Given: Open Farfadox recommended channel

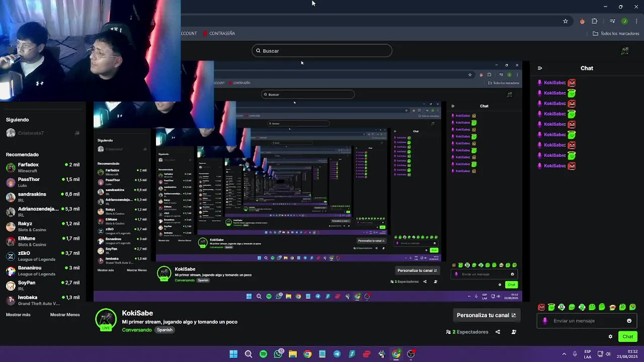Looking at the screenshot, I should (43, 167).
